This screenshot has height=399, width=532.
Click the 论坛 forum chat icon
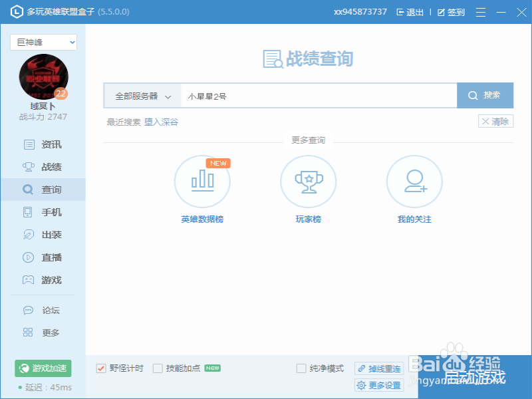point(28,310)
